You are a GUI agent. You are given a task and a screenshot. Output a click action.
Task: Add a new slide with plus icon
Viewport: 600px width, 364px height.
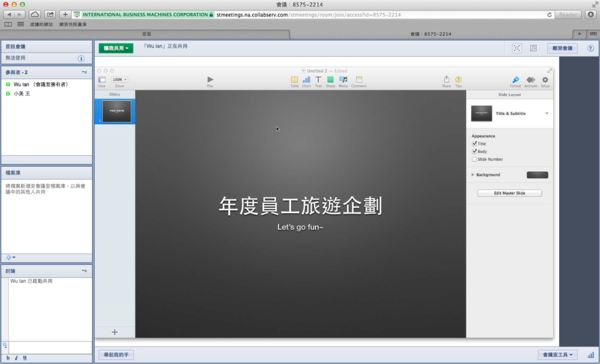[114, 332]
